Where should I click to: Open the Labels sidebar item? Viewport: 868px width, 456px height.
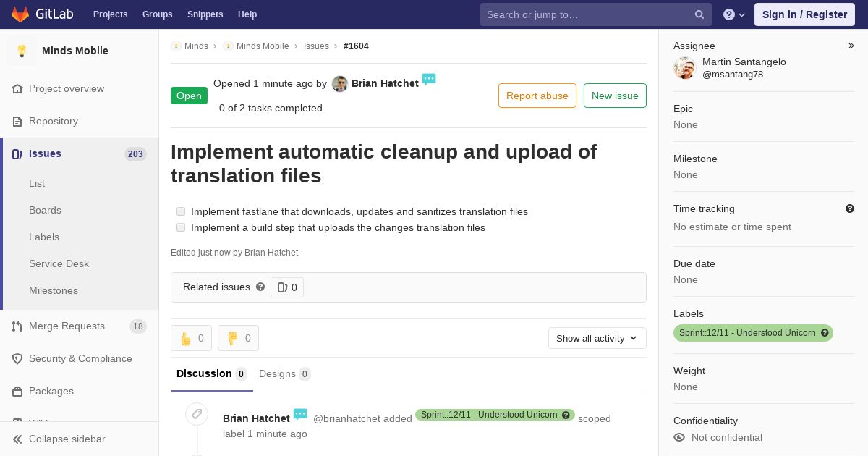[44, 237]
